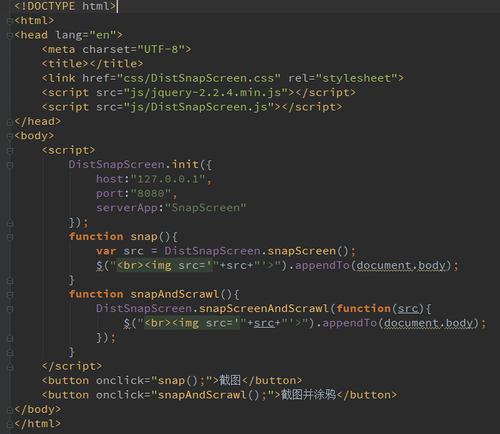
Task: Collapse the <head lang="en"> fold marker
Action: click(10, 36)
